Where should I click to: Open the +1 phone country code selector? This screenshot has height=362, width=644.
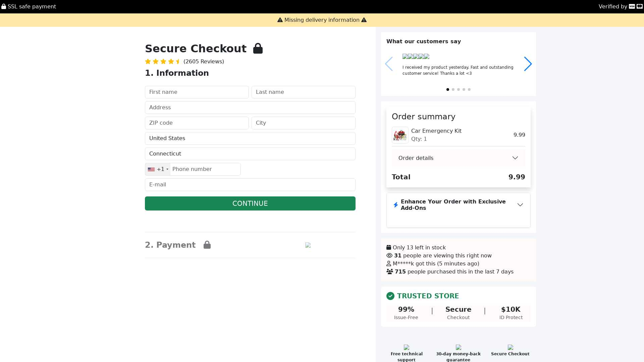point(158,169)
